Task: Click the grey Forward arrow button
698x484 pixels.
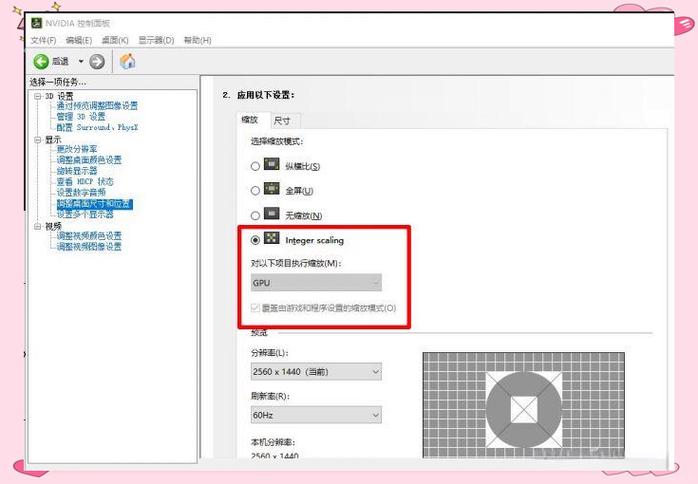Action: (97, 61)
